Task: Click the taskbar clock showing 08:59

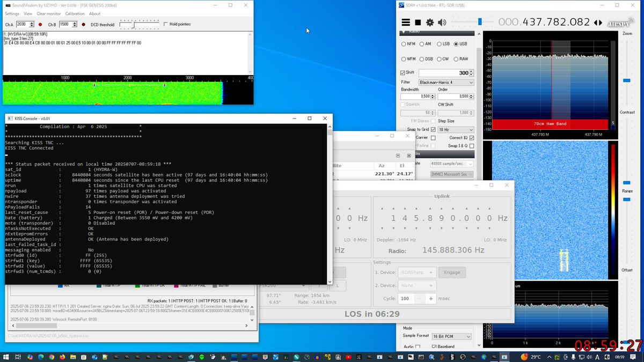Action: tap(619, 357)
